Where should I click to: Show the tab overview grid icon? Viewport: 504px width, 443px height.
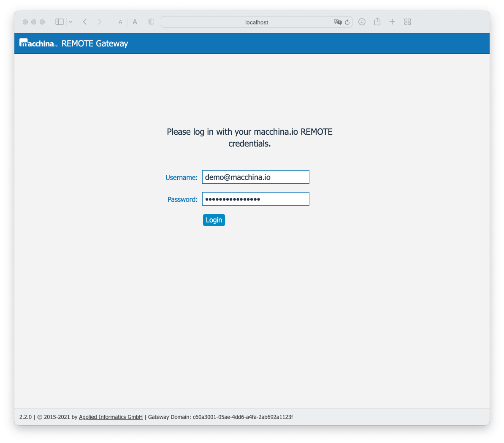click(x=408, y=22)
